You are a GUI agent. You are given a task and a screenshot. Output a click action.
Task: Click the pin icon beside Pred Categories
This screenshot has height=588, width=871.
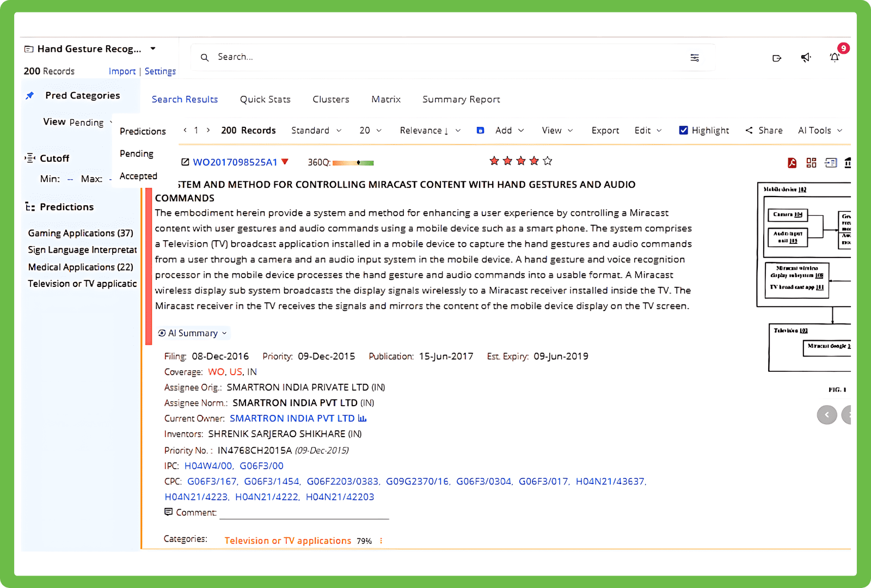click(x=30, y=96)
